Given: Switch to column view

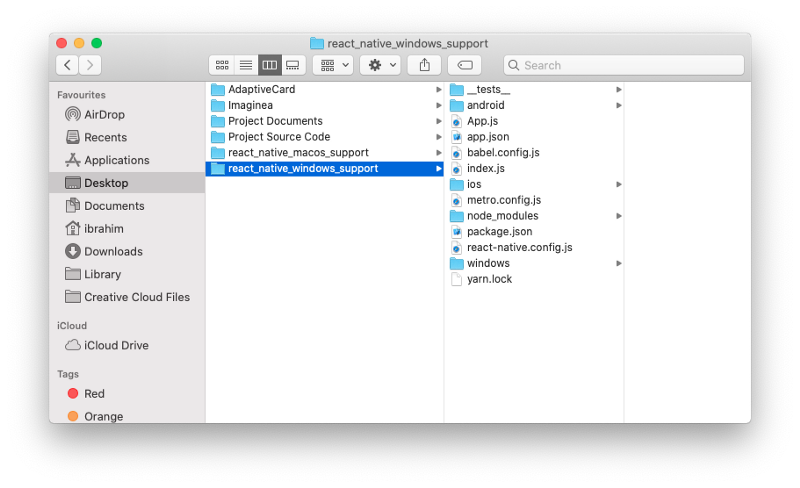Looking at the screenshot, I should tap(269, 65).
